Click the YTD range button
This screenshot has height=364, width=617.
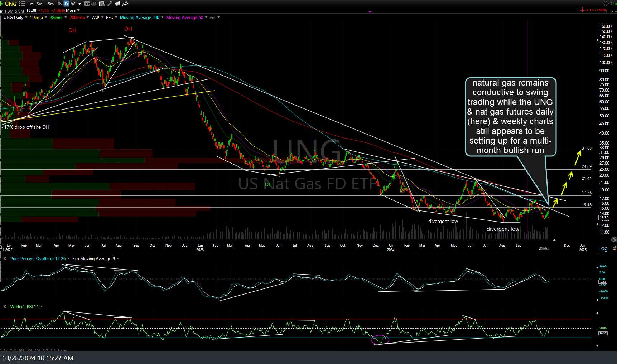pos(13,350)
